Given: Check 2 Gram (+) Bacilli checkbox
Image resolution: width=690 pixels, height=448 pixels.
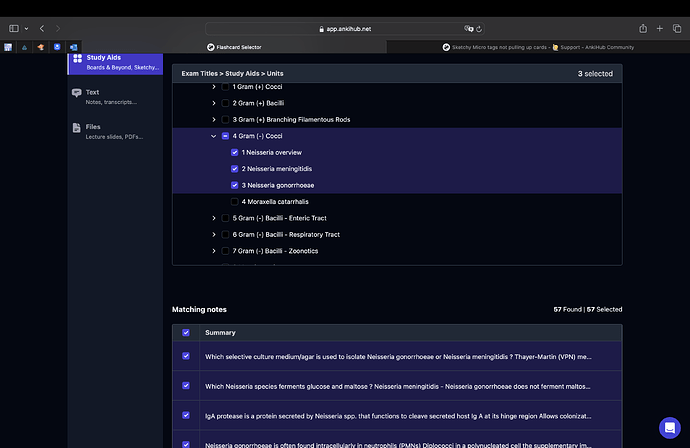Looking at the screenshot, I should (x=225, y=103).
